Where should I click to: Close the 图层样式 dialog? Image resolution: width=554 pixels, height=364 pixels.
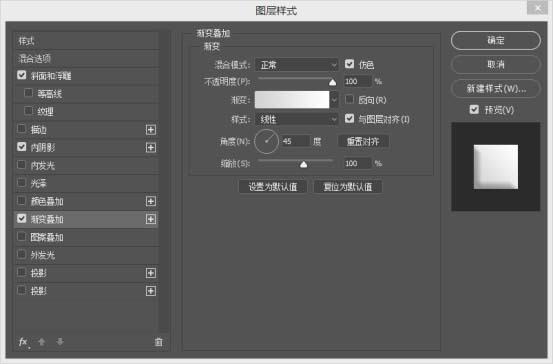537,8
